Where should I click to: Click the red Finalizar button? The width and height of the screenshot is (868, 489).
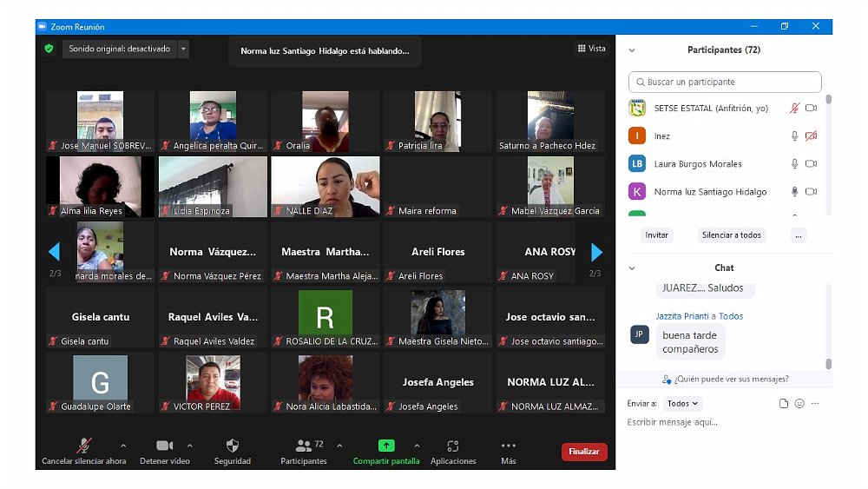(x=584, y=452)
